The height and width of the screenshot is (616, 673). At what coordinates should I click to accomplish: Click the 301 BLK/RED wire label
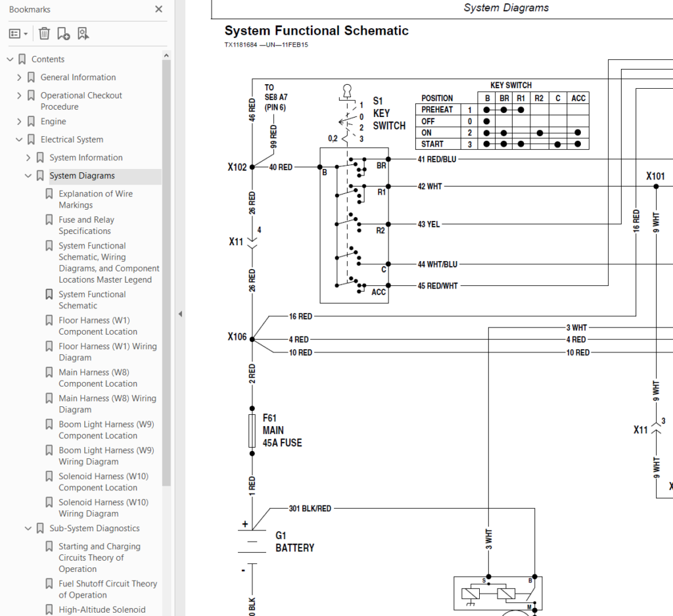coord(310,509)
